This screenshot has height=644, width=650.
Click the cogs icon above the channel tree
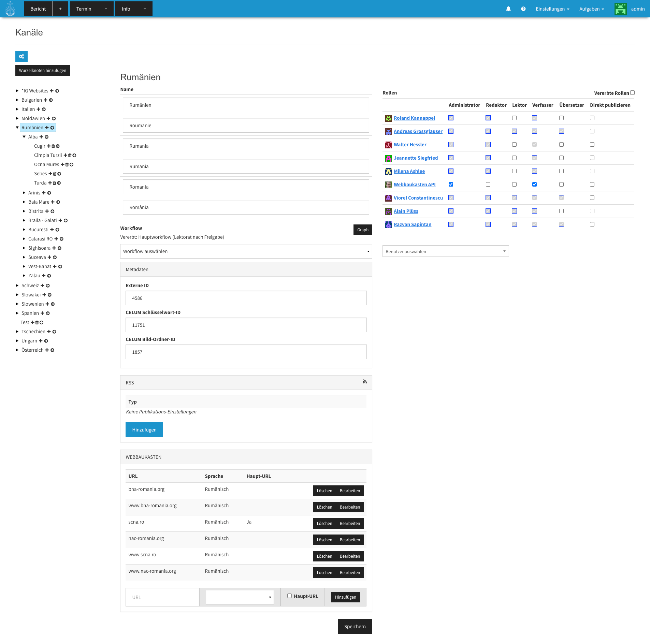click(21, 56)
